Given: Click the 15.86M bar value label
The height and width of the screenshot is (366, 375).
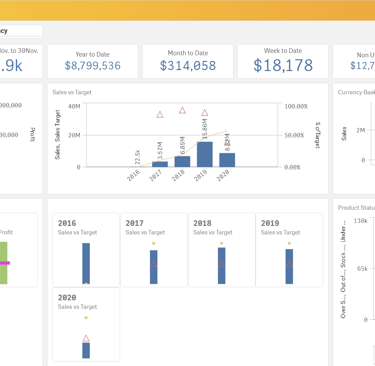Looking at the screenshot, I should pyautogui.click(x=205, y=129).
